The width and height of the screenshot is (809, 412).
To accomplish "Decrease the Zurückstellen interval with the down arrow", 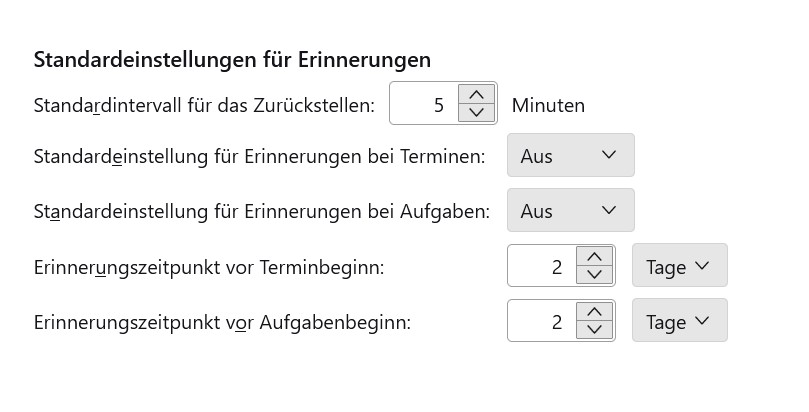I will 476,114.
